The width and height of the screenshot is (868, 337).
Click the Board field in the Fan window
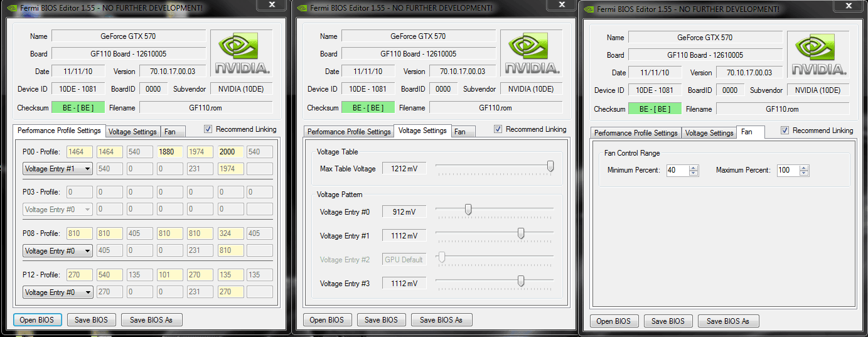pos(705,55)
